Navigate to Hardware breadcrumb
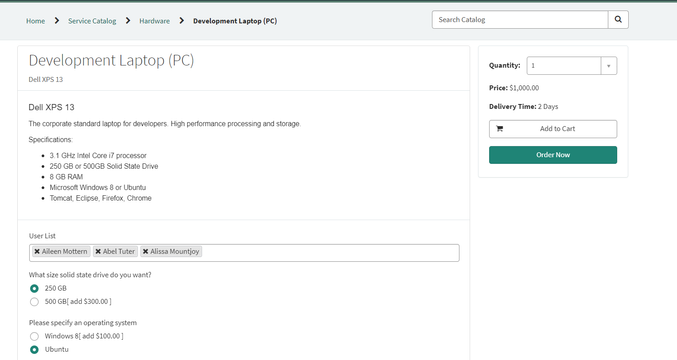 [x=155, y=21]
